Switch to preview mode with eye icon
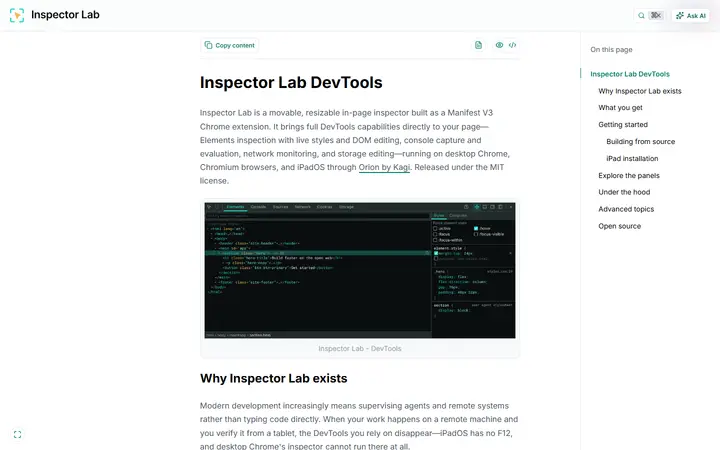The height and width of the screenshot is (450, 720). click(x=499, y=45)
